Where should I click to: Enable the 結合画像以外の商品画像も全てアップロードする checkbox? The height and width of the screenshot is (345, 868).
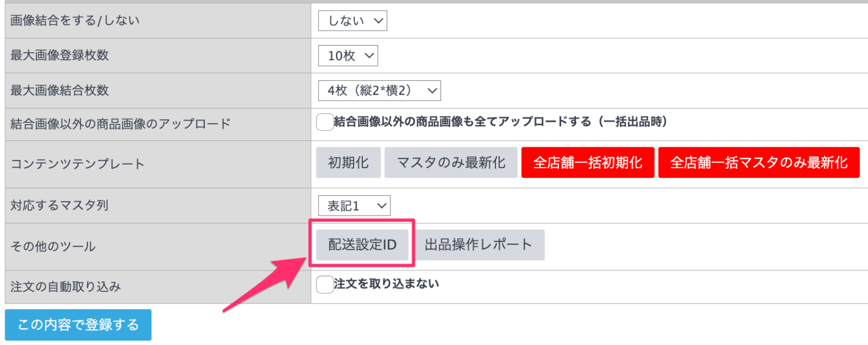pyautogui.click(x=325, y=123)
